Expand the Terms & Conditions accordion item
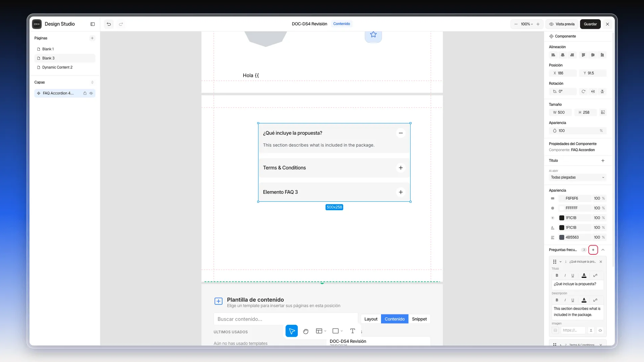The height and width of the screenshot is (362, 644). click(400, 168)
